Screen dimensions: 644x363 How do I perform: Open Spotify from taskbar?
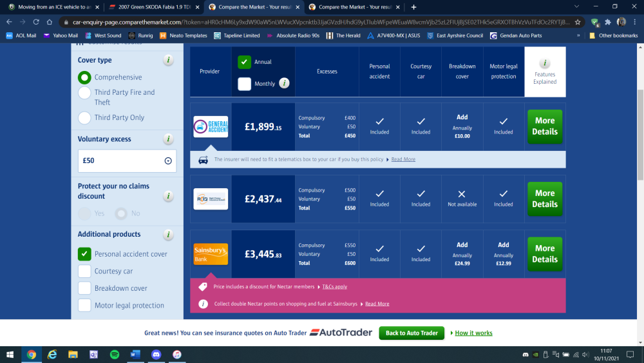[x=115, y=355]
